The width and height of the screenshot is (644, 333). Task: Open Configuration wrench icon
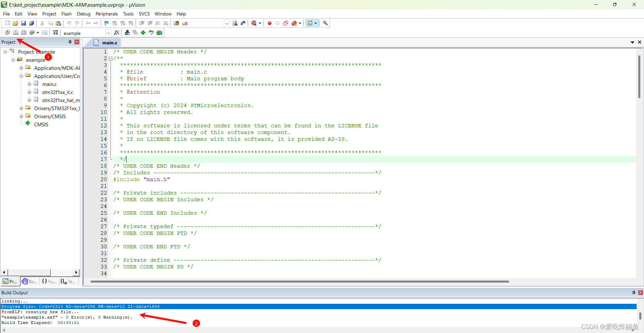coord(325,23)
